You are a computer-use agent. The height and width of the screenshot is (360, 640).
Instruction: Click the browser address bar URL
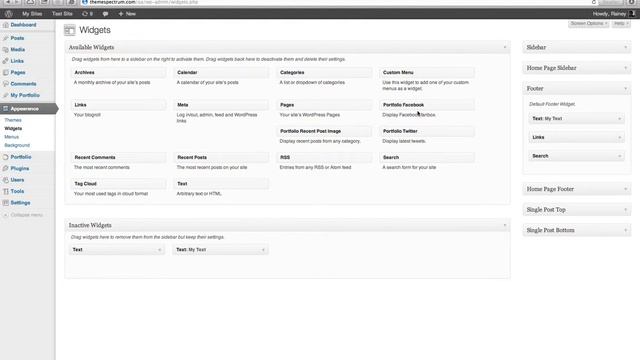tap(144, 2)
